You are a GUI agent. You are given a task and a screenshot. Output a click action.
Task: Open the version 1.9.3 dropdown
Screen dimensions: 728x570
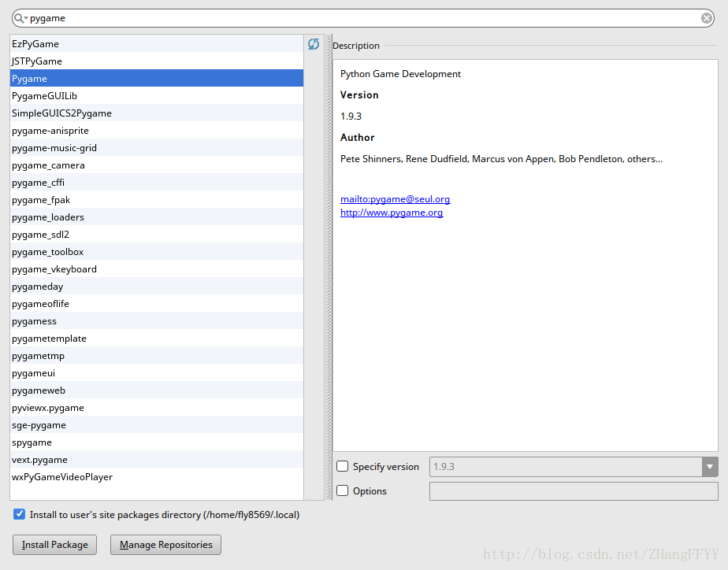tap(709, 467)
